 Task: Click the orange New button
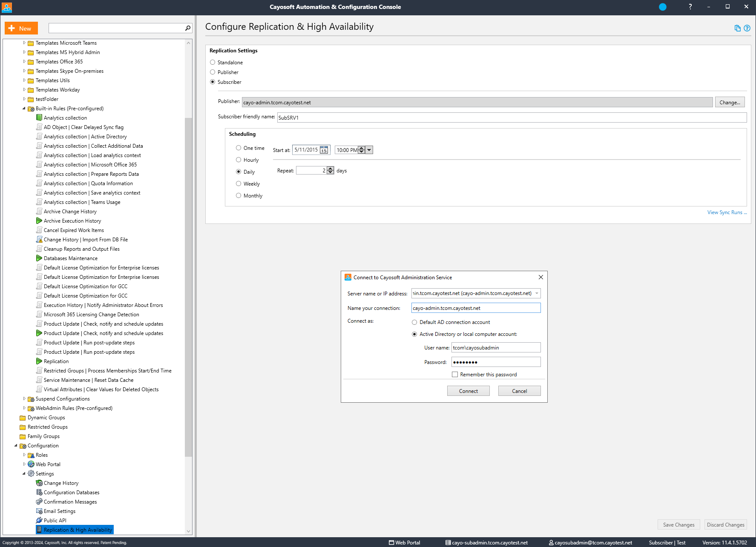pos(21,28)
